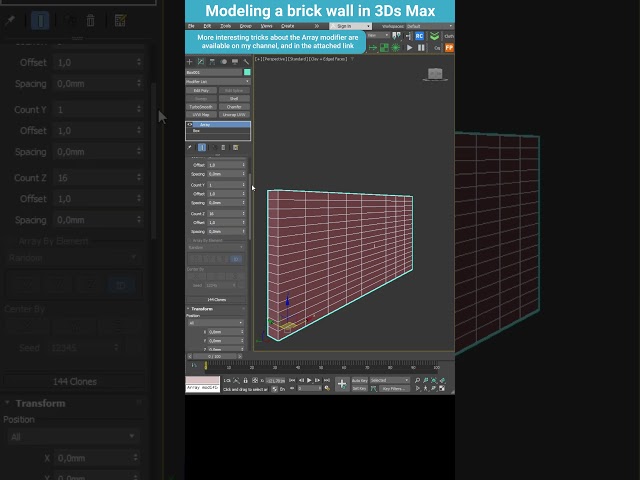Image resolution: width=640 pixels, height=480 pixels.
Task: Click the pink MAXScript listener area
Action: coord(202,380)
